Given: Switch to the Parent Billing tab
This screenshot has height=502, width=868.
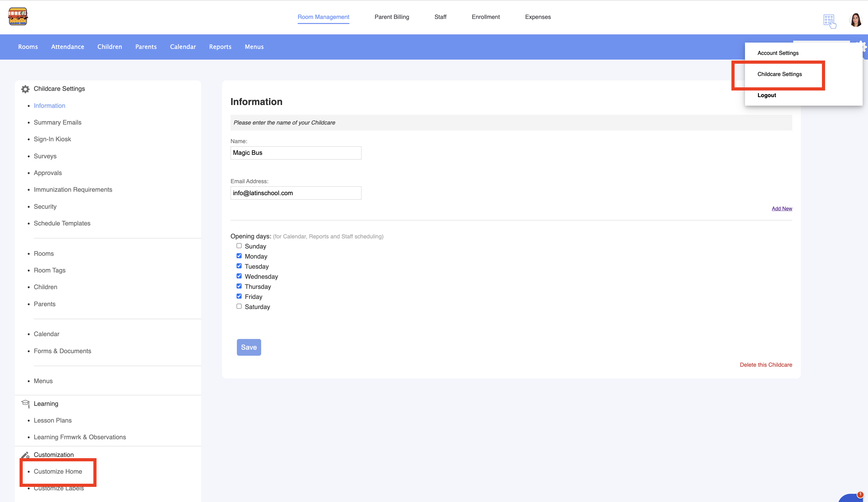Looking at the screenshot, I should tap(392, 17).
